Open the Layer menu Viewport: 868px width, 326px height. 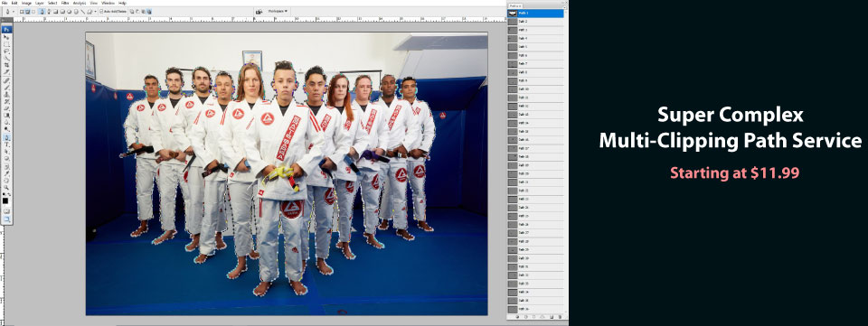coord(39,3)
